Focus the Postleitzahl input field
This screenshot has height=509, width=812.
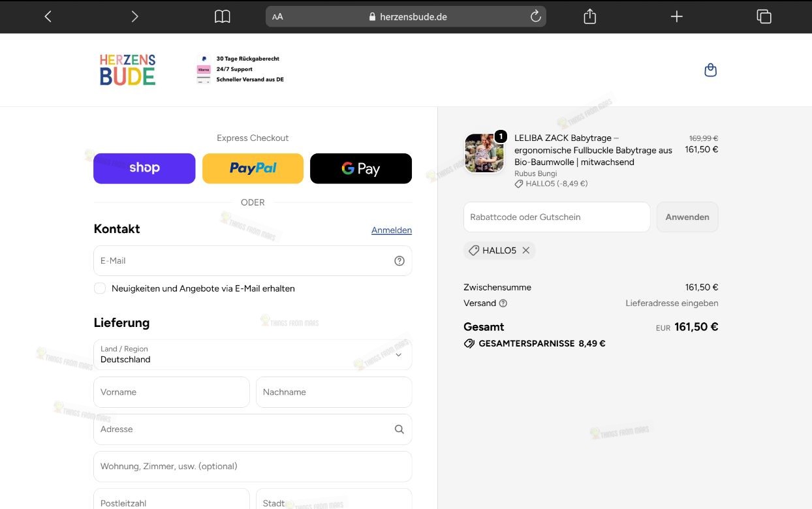click(172, 499)
